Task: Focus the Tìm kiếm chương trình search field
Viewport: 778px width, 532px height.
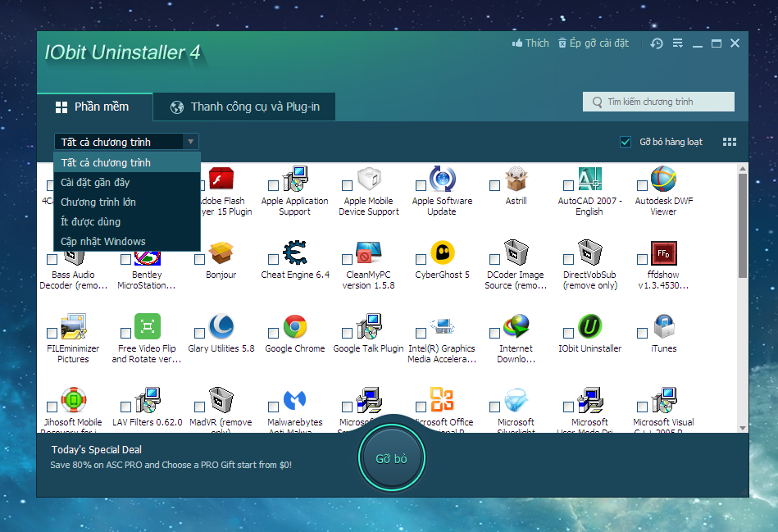Action: [658, 102]
